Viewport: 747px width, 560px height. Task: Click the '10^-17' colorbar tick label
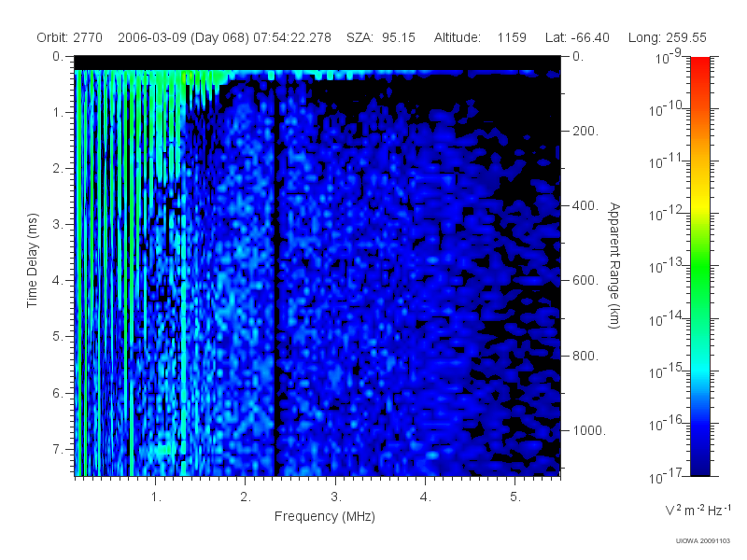coord(666,477)
